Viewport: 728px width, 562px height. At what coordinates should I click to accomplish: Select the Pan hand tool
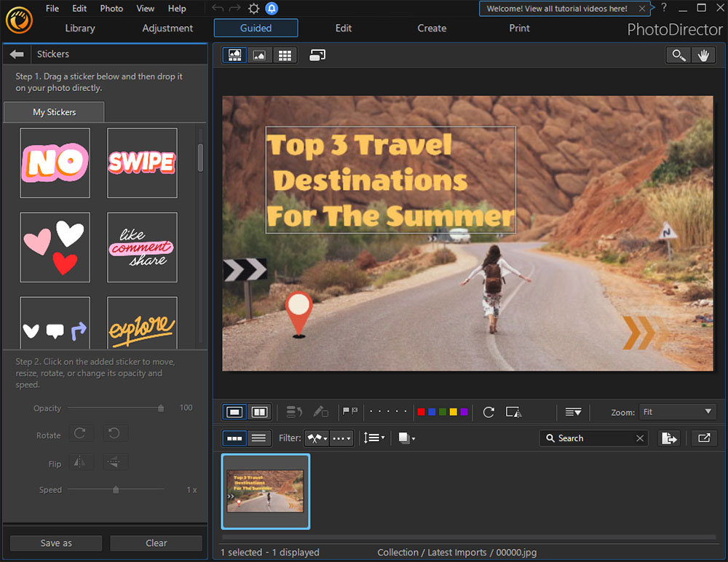tap(703, 55)
